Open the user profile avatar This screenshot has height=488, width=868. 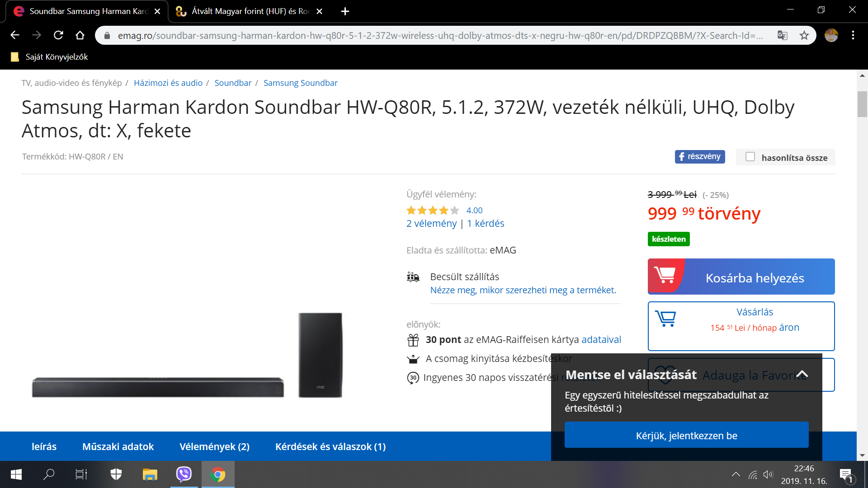click(831, 35)
